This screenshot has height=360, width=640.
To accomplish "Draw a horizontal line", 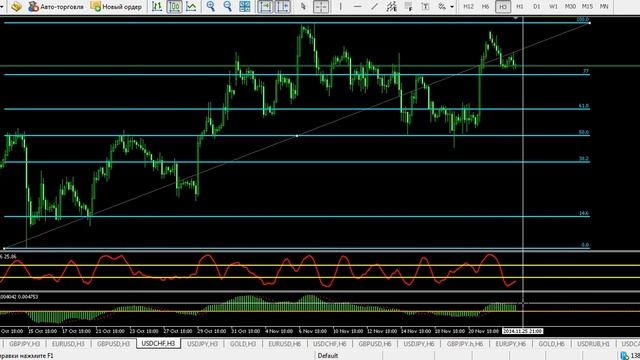I will point(358,7).
